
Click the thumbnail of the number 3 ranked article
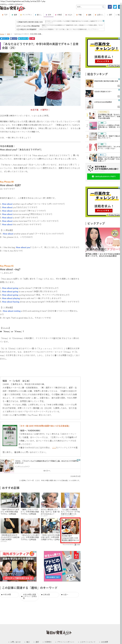pyautogui.click(x=93, y=136)
